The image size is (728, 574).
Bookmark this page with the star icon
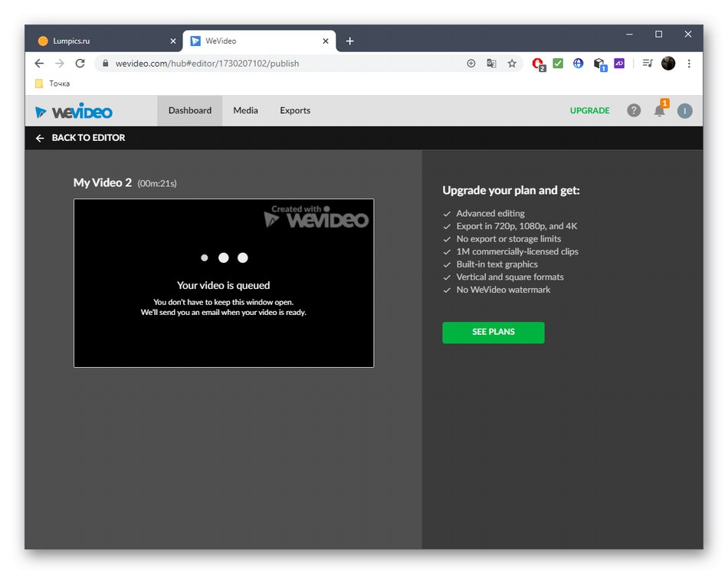click(x=512, y=64)
